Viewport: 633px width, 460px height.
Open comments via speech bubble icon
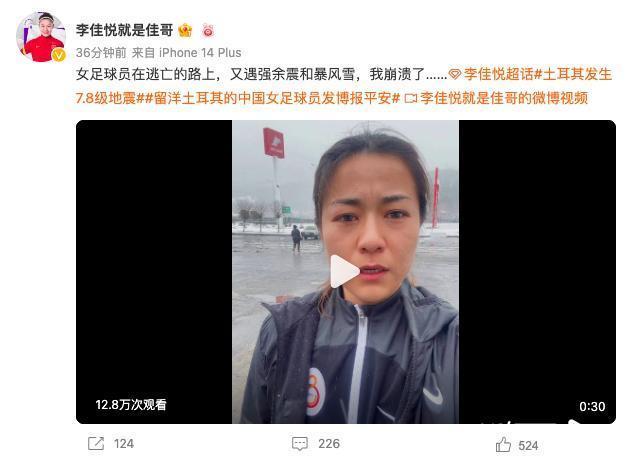click(300, 443)
